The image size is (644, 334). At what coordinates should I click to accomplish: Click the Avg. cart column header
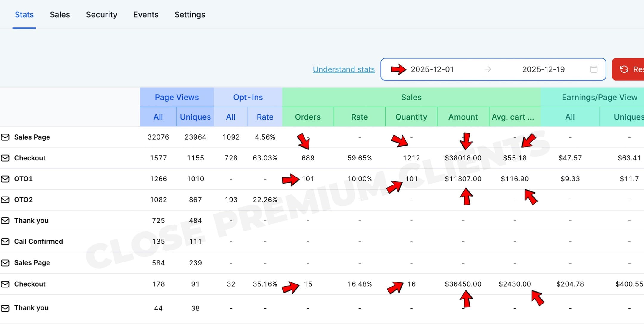point(515,117)
